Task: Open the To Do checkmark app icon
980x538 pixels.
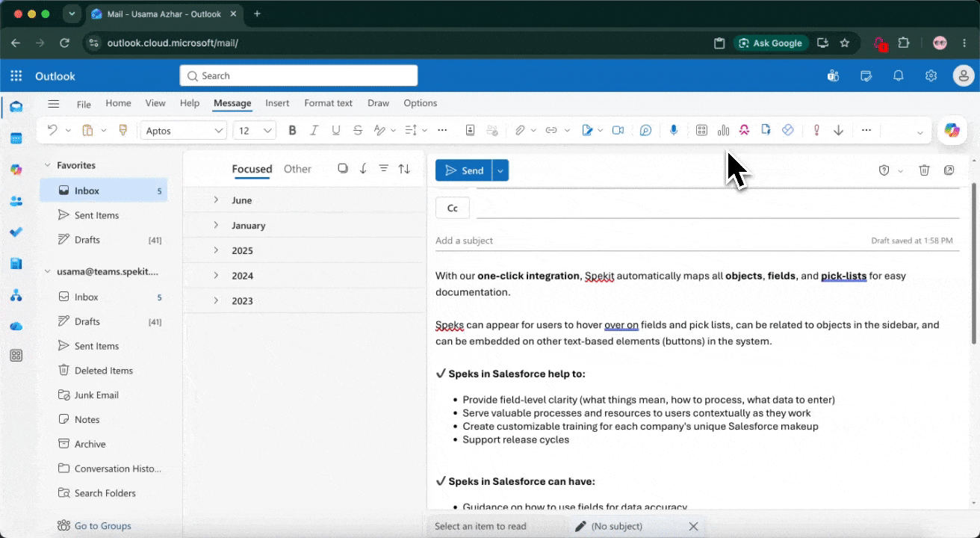Action: click(16, 232)
